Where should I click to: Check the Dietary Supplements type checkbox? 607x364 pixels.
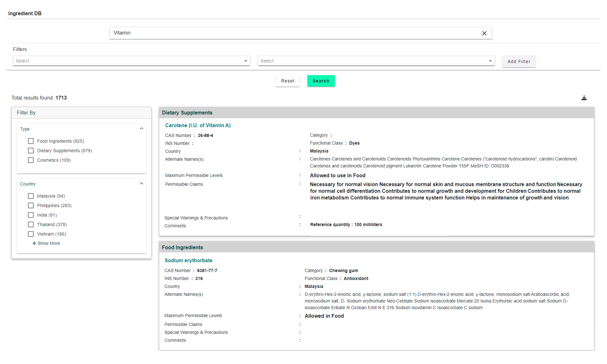(x=31, y=151)
